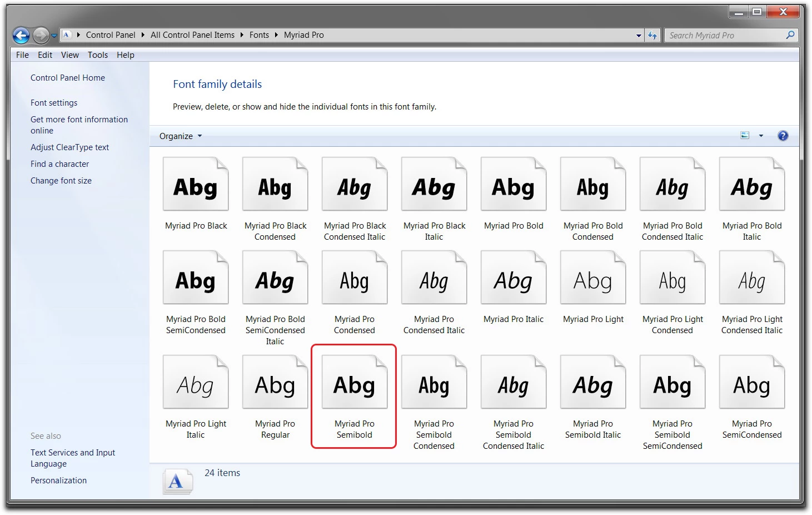Click All Control Panel Items breadcrumb
Viewport: 812px width, 515px height.
[x=192, y=35]
